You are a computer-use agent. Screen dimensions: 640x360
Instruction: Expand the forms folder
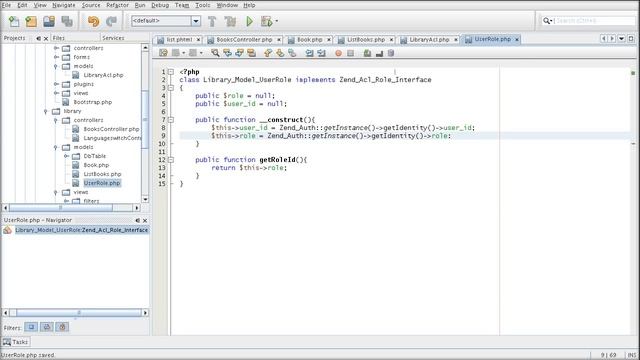[x=56, y=57]
